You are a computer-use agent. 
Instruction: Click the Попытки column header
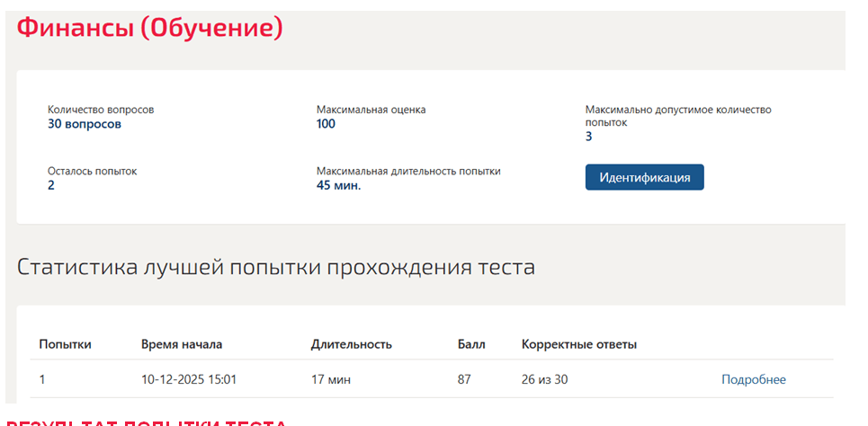click(x=66, y=345)
